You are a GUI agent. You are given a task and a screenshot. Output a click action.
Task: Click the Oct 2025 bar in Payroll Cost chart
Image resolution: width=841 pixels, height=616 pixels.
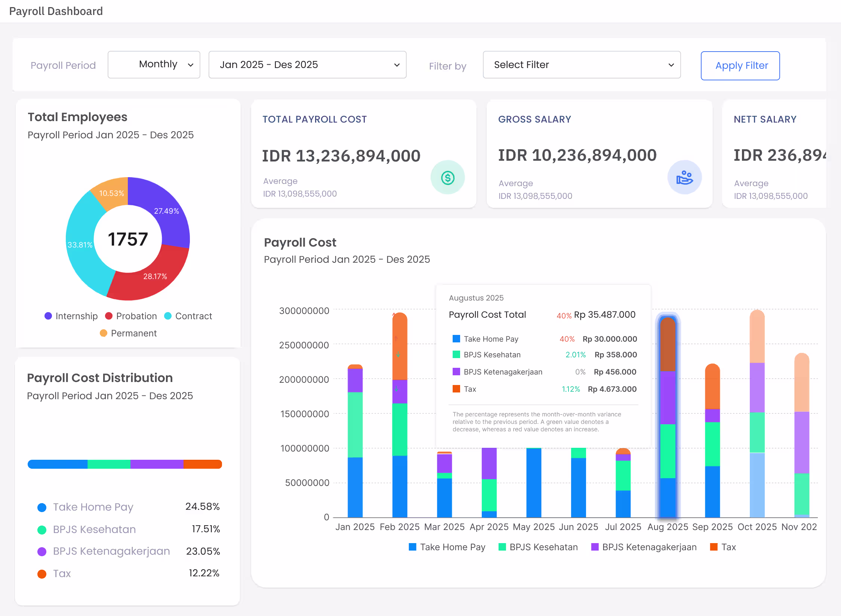pos(757,413)
